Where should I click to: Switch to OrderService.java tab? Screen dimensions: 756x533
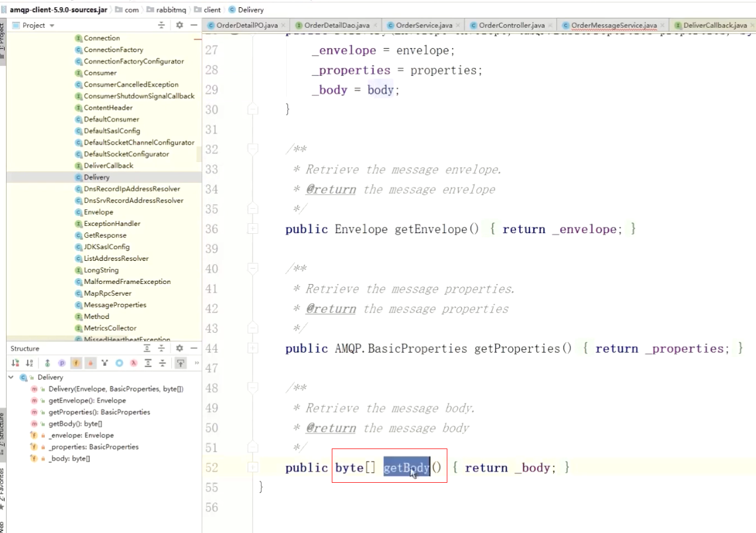424,25
